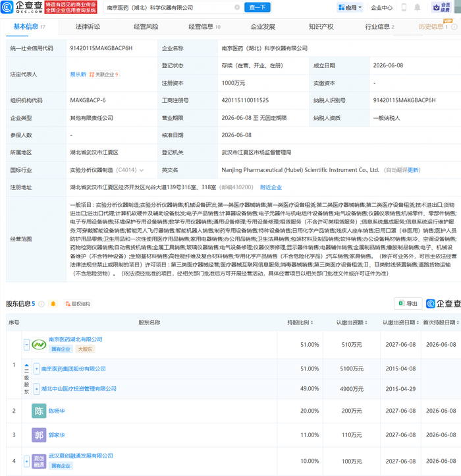Image resolution: width=461 pixels, height=476 pixels.
Task: Click the 南京医药湖北有限公司 green logo
Action: click(x=39, y=345)
